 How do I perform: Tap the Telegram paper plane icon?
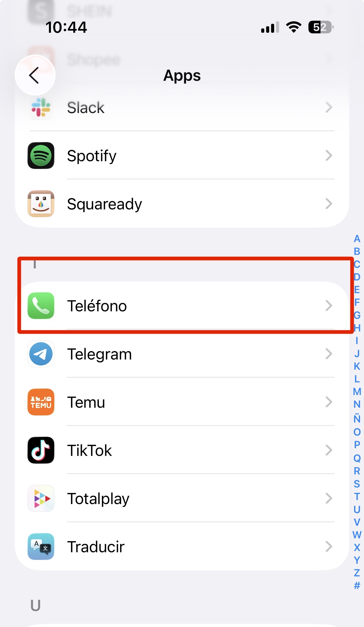(x=41, y=354)
